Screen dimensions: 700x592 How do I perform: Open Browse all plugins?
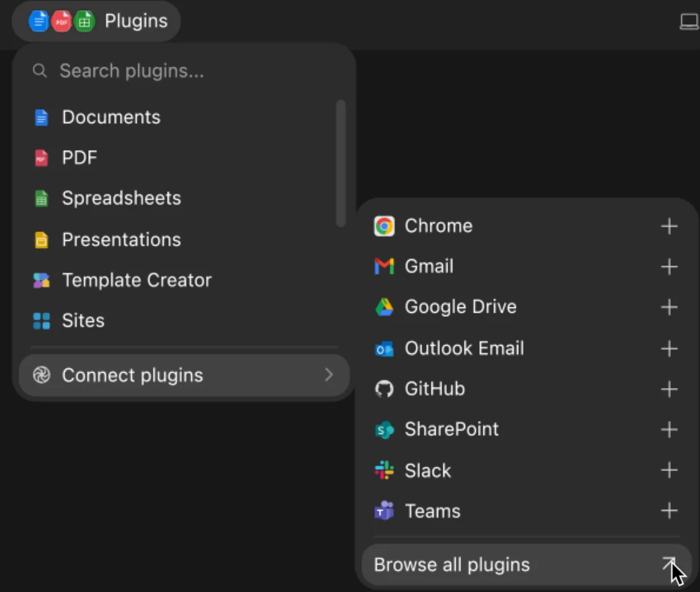(526, 565)
